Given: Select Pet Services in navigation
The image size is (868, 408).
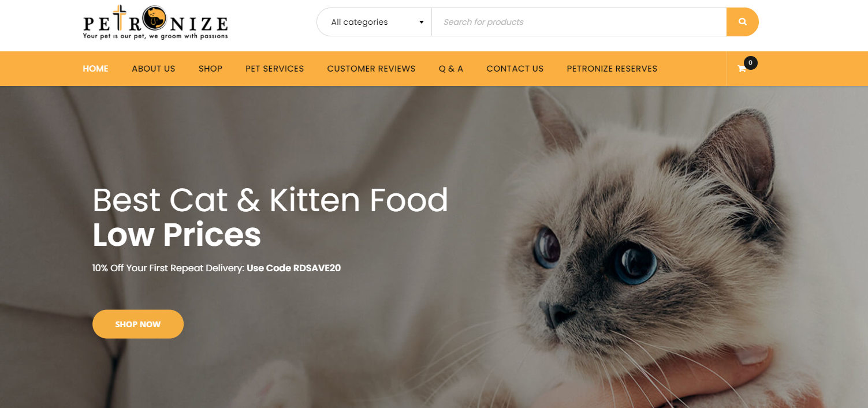Looking at the screenshot, I should 274,69.
